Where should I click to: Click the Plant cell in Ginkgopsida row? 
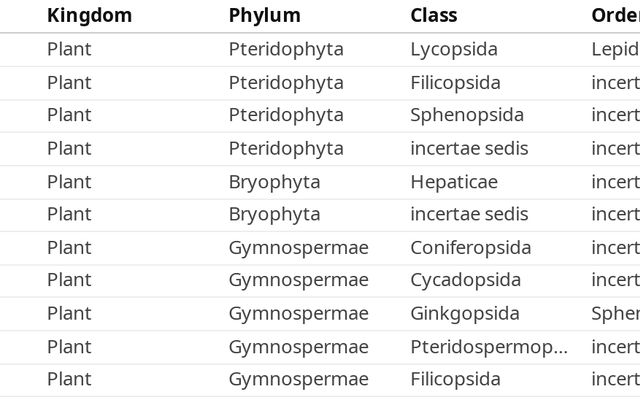click(69, 313)
